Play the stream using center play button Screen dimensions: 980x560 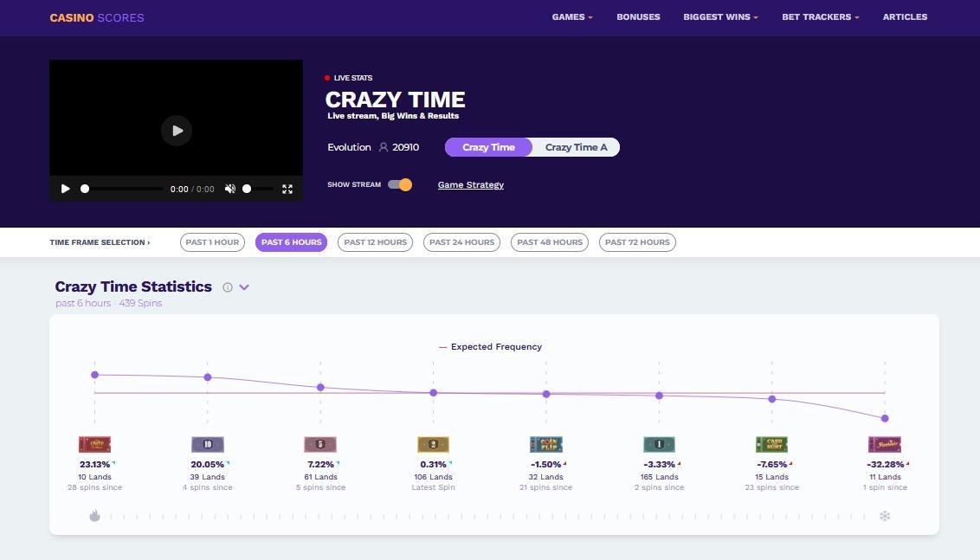(177, 131)
